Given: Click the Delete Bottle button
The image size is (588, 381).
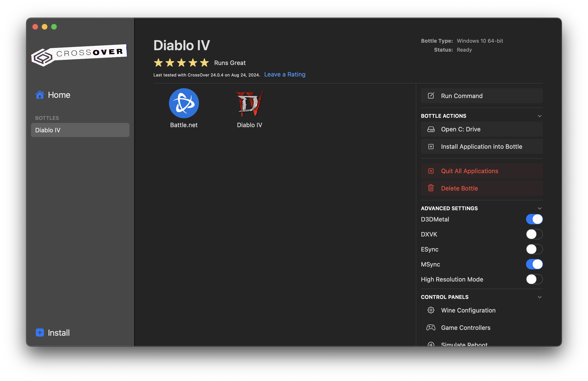Looking at the screenshot, I should [481, 188].
